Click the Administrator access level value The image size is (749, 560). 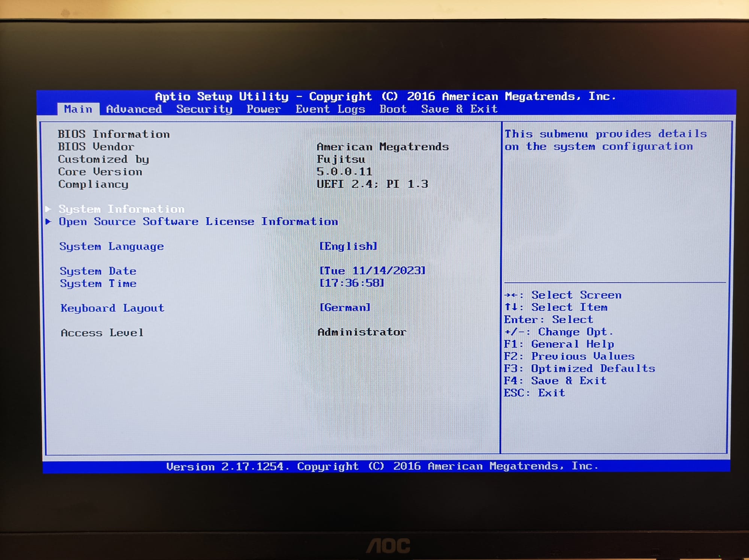tap(362, 332)
